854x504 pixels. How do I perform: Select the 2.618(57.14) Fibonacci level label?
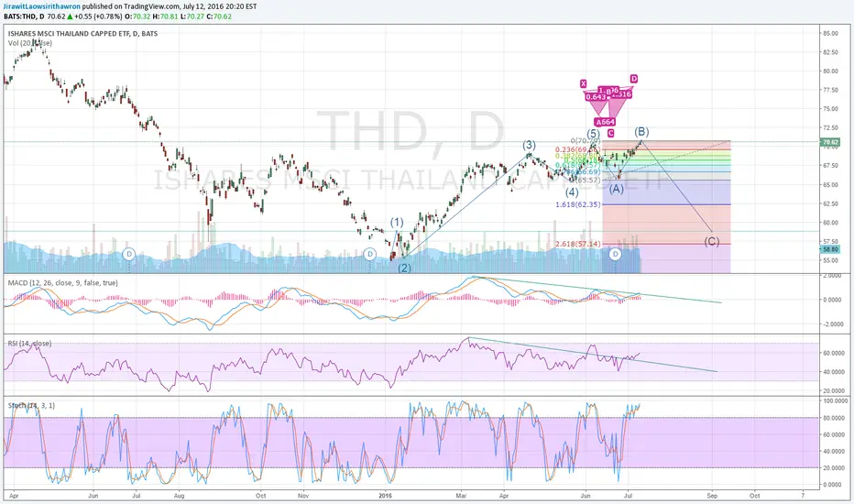coord(578,244)
